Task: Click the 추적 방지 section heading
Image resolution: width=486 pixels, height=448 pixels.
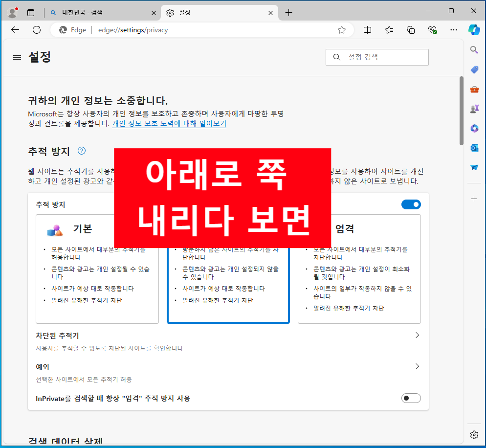Action: click(x=49, y=151)
